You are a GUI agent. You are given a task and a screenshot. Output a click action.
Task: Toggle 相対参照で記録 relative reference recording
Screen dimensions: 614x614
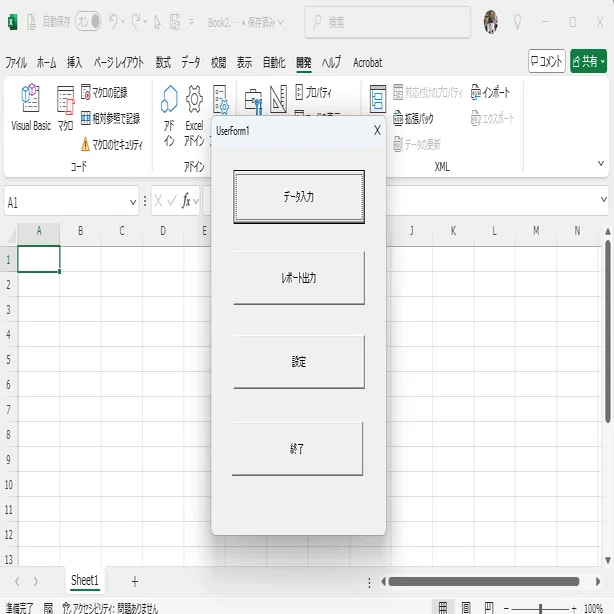(x=110, y=118)
